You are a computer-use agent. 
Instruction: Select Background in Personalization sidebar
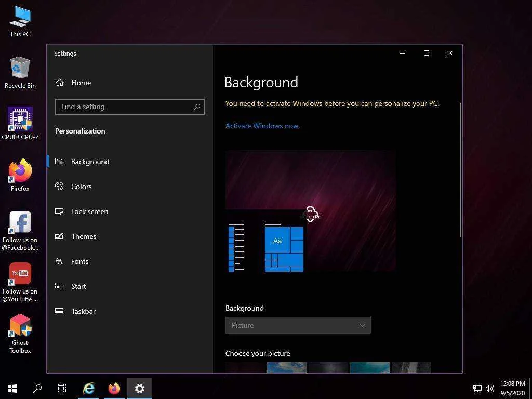129,162
